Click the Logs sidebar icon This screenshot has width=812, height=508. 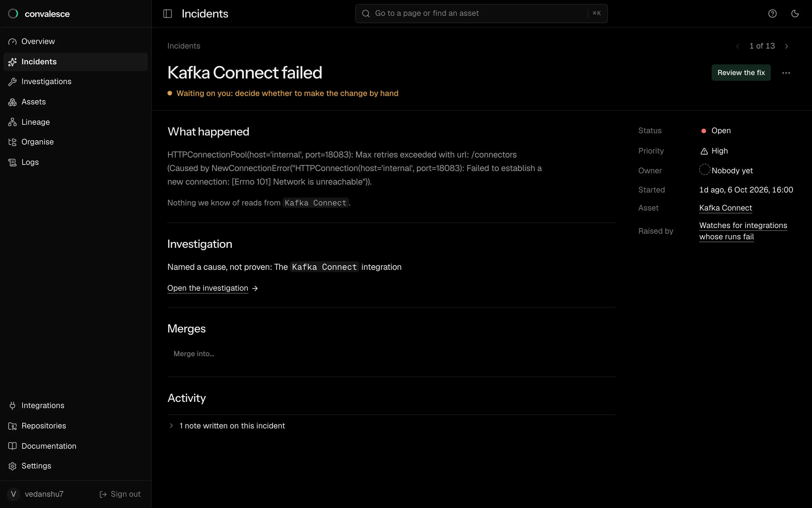point(12,162)
